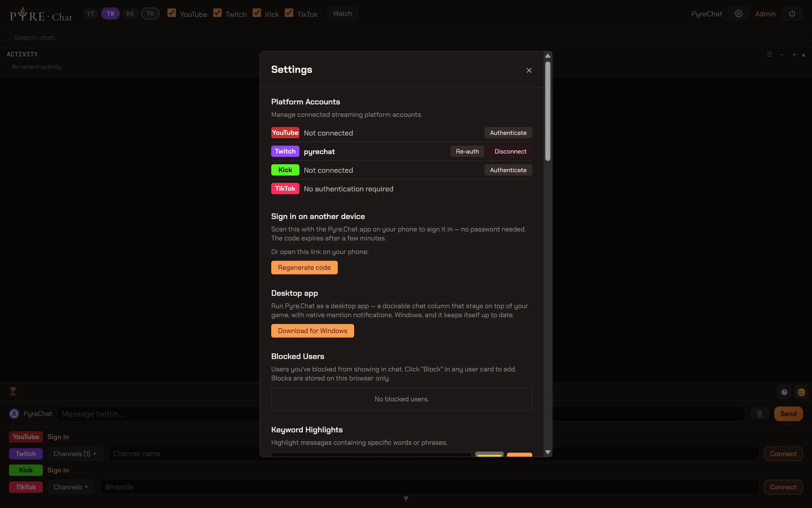Authenticate the YouTube account

(508, 133)
